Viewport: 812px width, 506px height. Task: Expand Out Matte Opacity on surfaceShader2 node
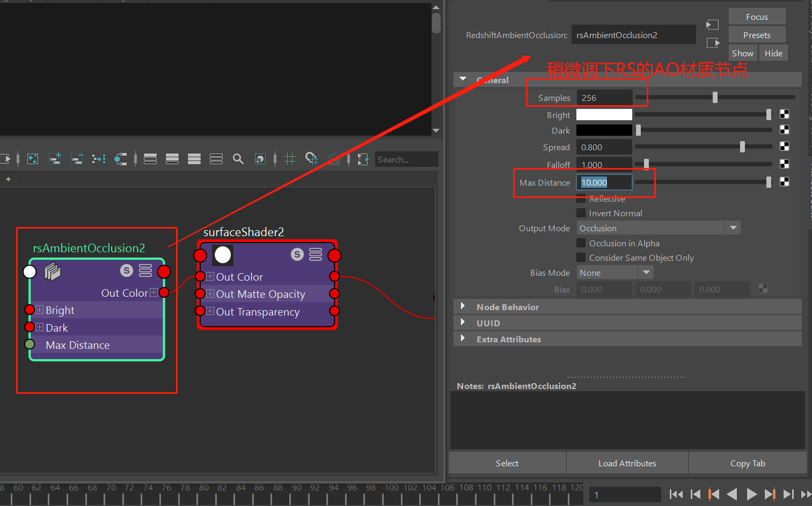click(x=210, y=294)
